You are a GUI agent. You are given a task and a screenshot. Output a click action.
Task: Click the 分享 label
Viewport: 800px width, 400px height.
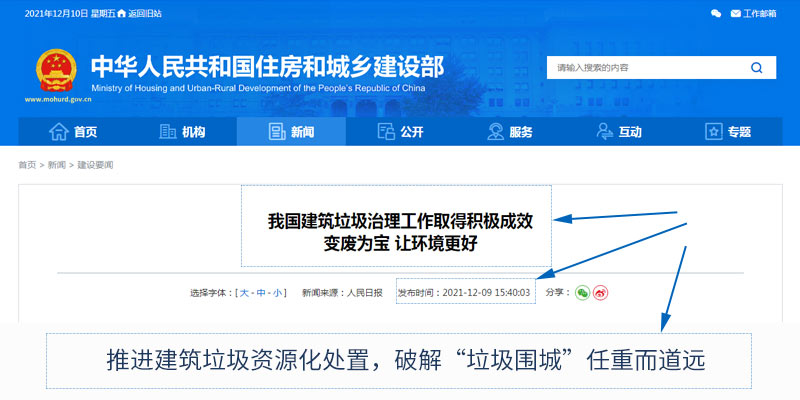(558, 292)
